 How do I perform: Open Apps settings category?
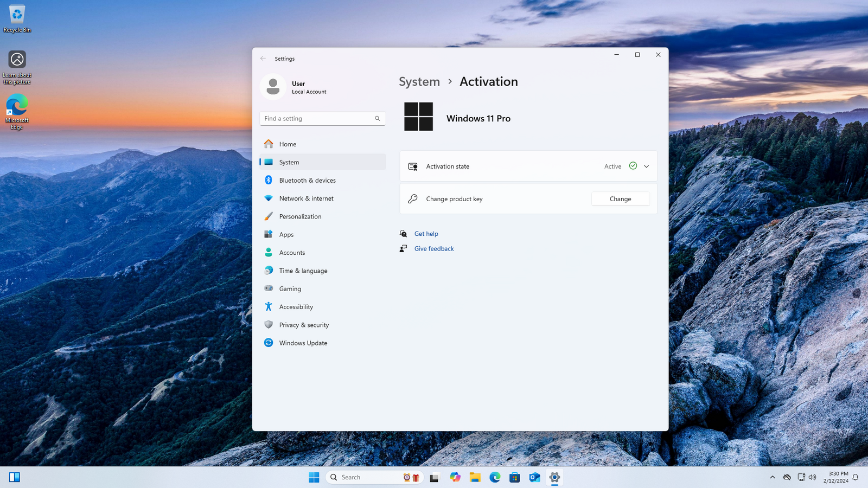point(323,234)
